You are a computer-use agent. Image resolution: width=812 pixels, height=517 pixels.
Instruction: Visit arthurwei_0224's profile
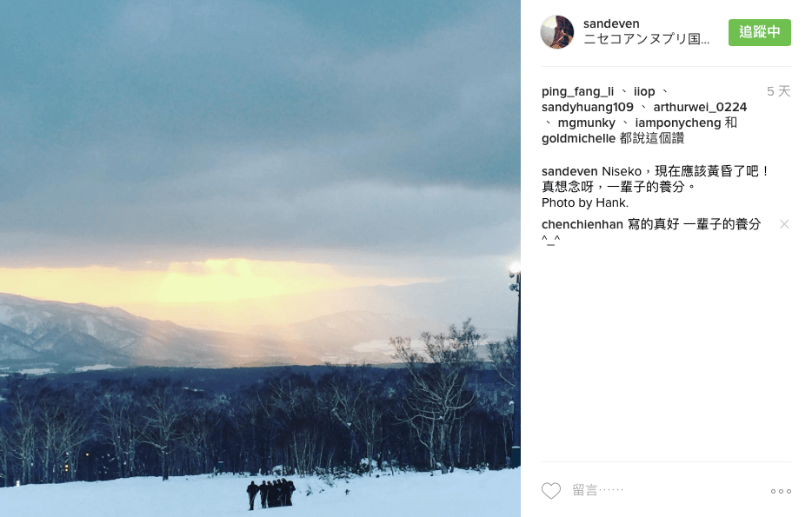[x=700, y=107]
